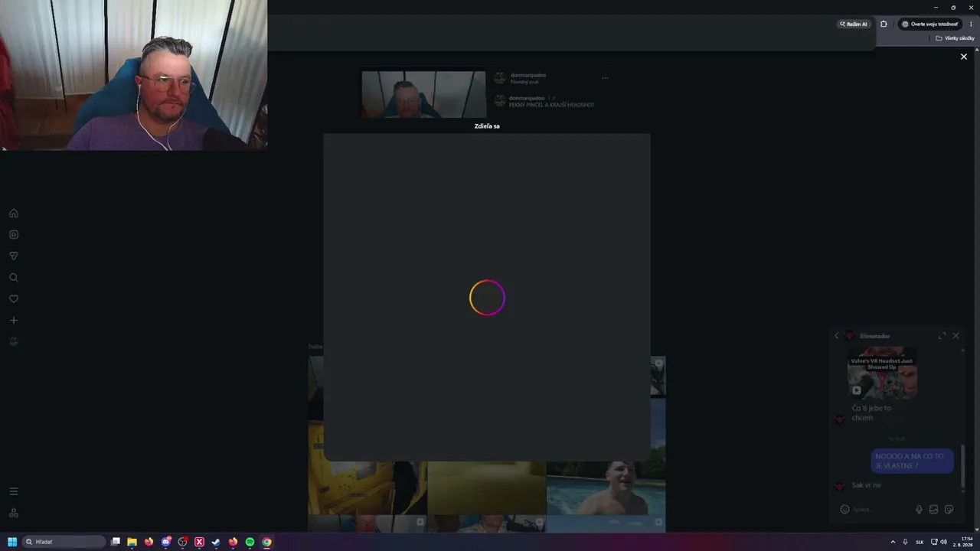
Task: Open the sticker picker in chat
Action: tap(949, 510)
